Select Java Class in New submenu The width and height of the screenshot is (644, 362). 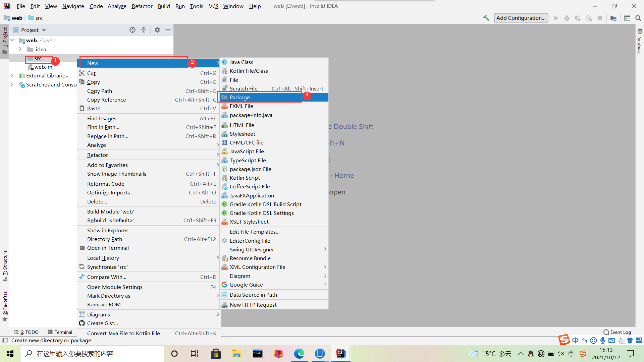pyautogui.click(x=274, y=62)
